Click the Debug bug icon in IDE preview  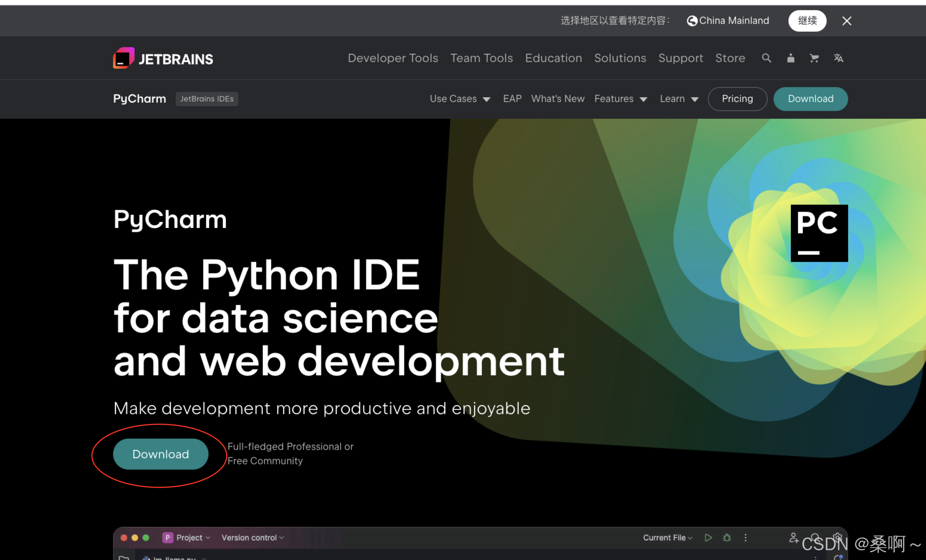click(727, 538)
